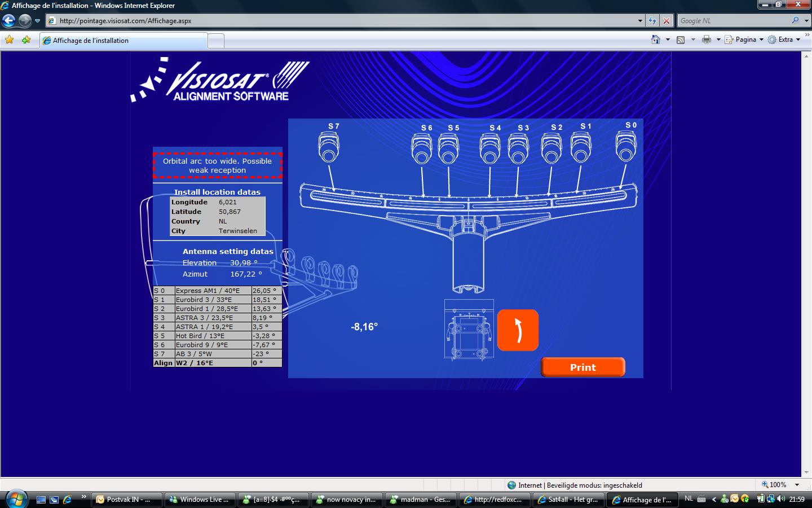
Task: Open the 100% zoom level dropdown
Action: coord(797,485)
